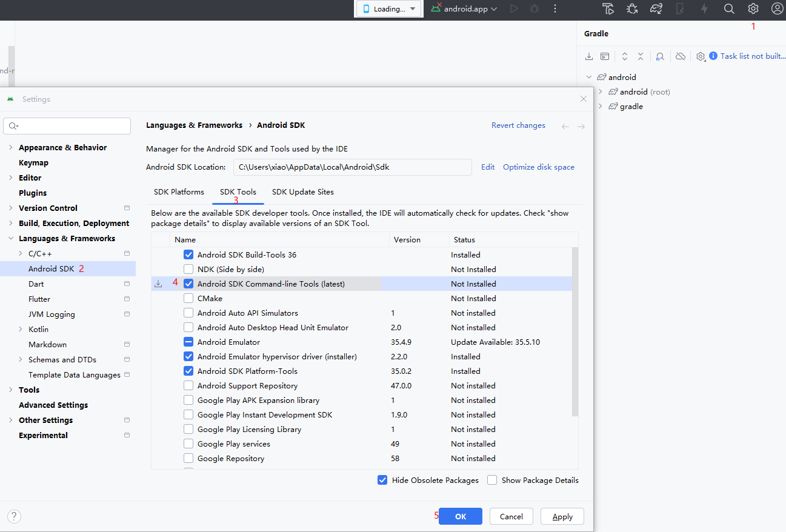The width and height of the screenshot is (786, 532).
Task: Expand Appearance & Behavior settings section
Action: coord(10,147)
